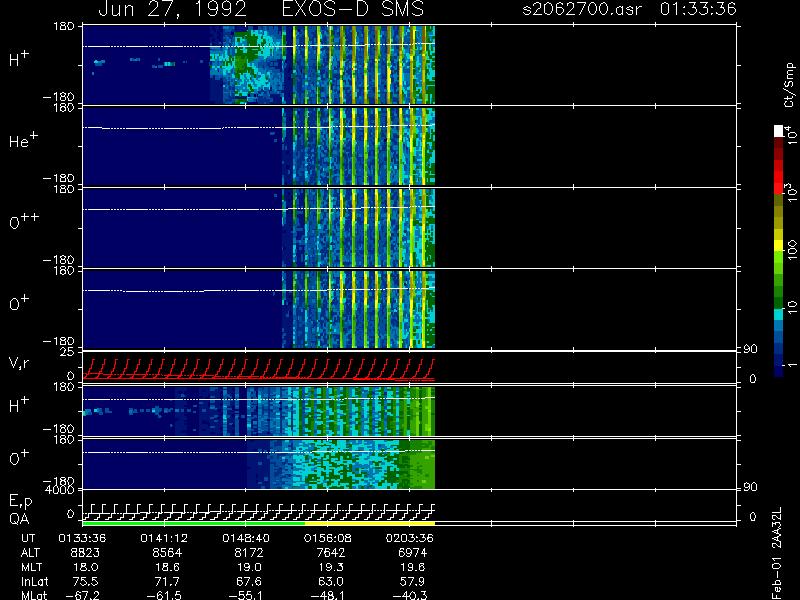Select the "He+" panel label

(23, 140)
